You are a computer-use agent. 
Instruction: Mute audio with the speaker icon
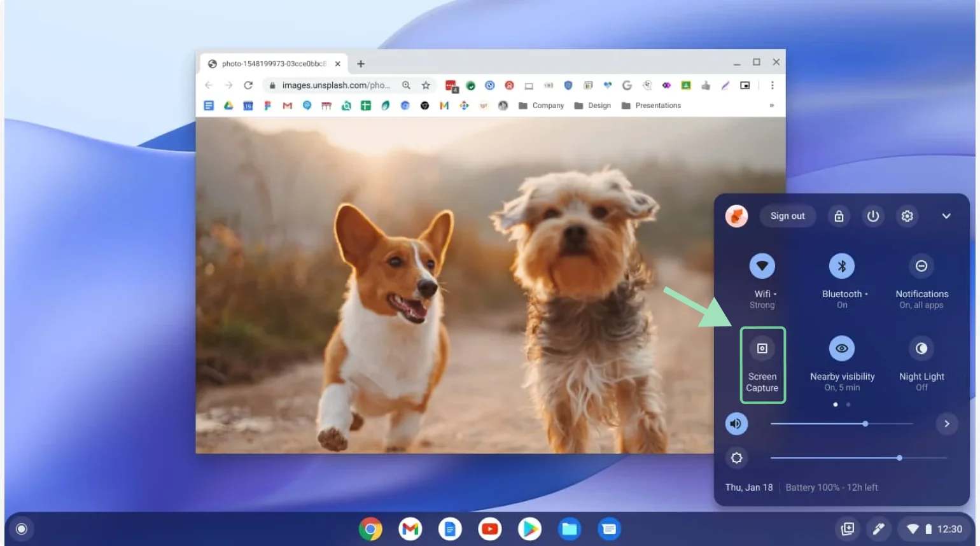pyautogui.click(x=736, y=423)
